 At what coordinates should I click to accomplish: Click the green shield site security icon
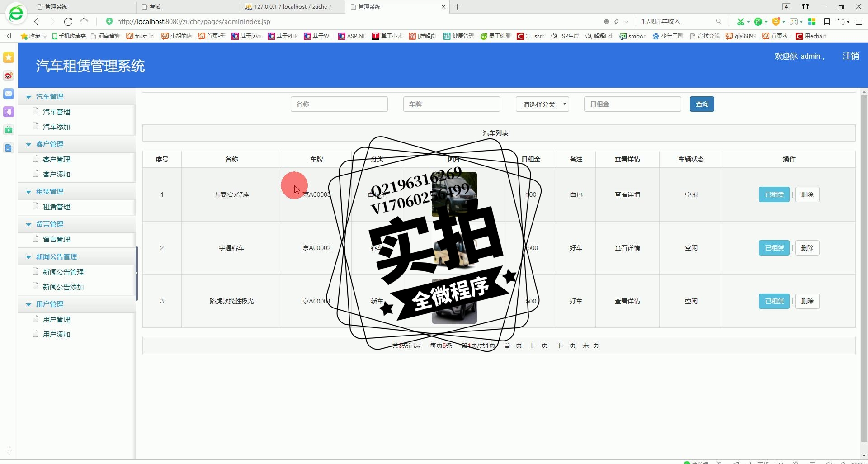click(109, 21)
